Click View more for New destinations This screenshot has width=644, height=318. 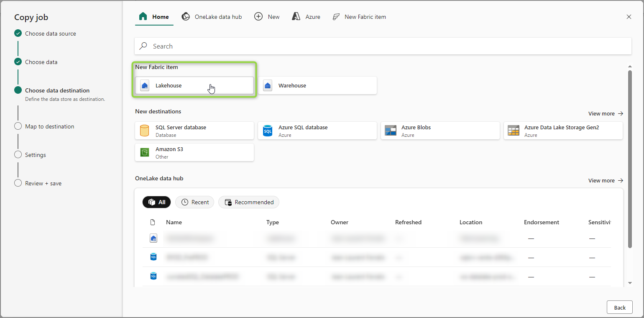tap(606, 113)
